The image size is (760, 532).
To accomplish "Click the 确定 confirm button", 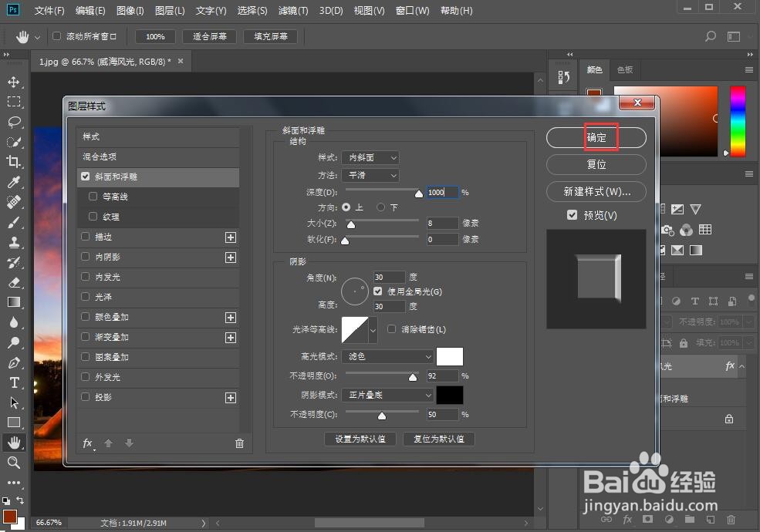I will [596, 137].
